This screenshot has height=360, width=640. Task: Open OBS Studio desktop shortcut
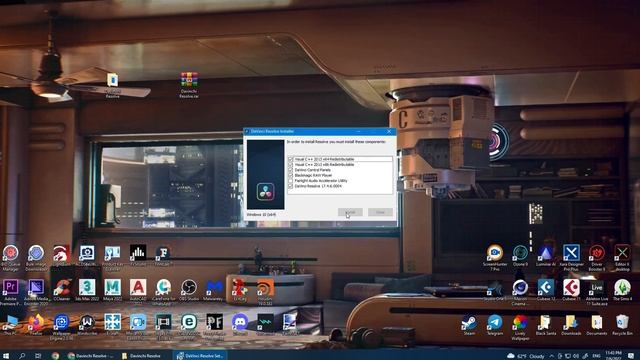click(189, 290)
